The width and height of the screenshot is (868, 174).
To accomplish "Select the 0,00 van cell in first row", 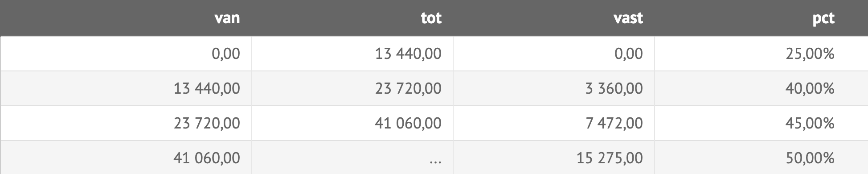I will coord(126,54).
